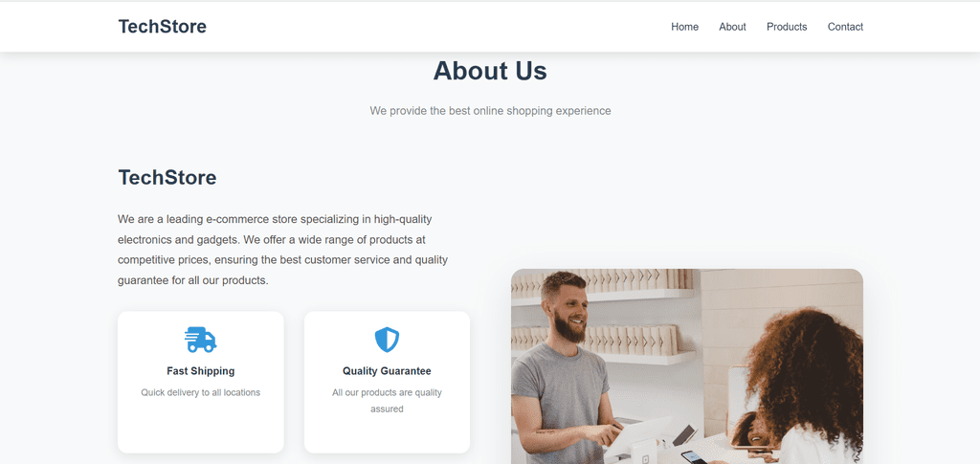Navigate to the Contact page
The height and width of the screenshot is (464, 980).
[x=845, y=27]
